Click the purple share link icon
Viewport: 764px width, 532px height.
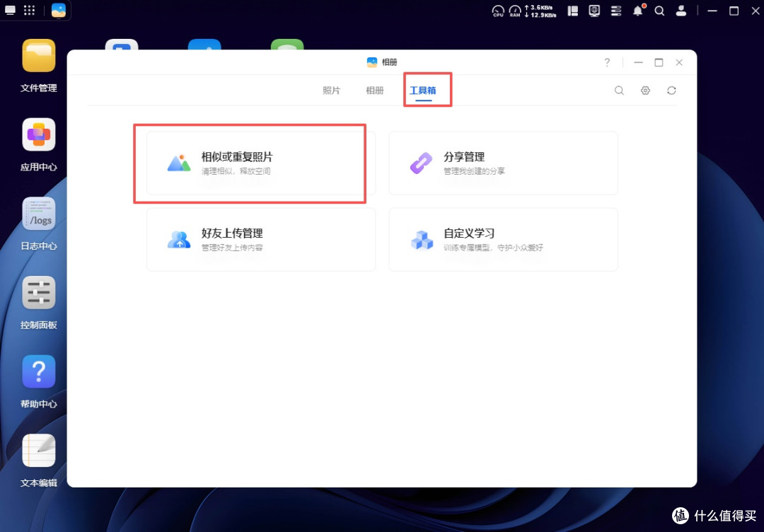[x=421, y=163]
